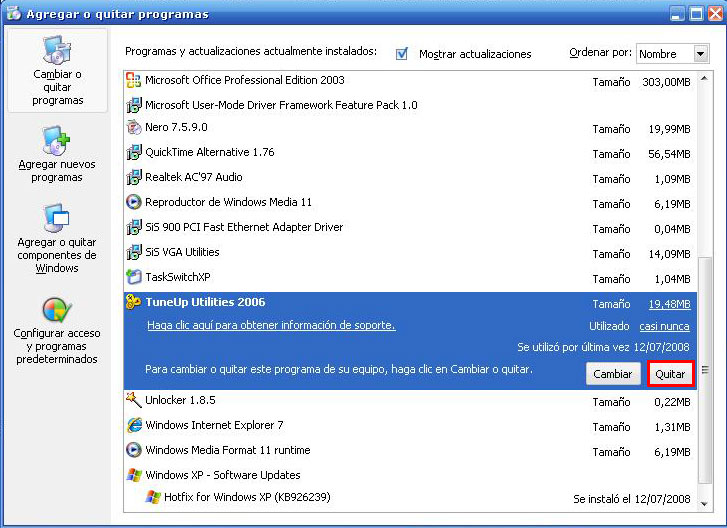727x528 pixels.
Task: Click the TaskSwitchXP program icon
Action: coord(134,277)
